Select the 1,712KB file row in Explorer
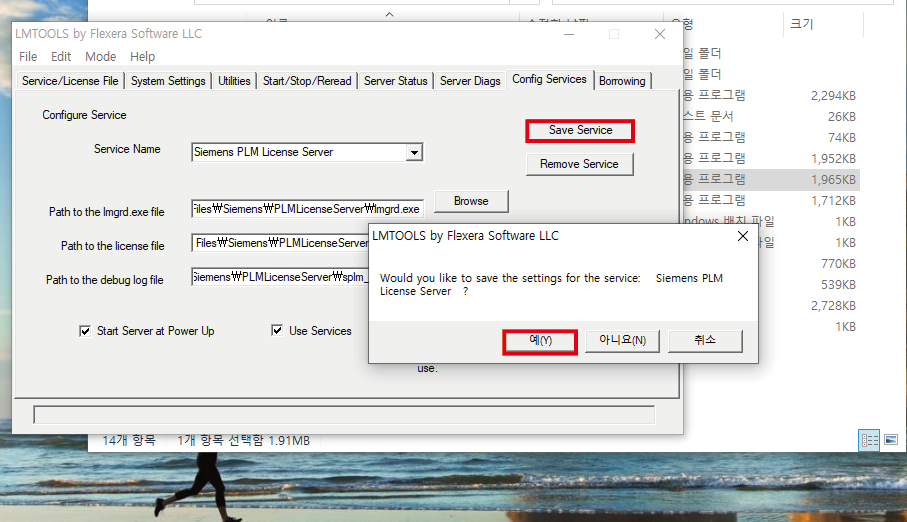This screenshot has height=522, width=907. [771, 201]
